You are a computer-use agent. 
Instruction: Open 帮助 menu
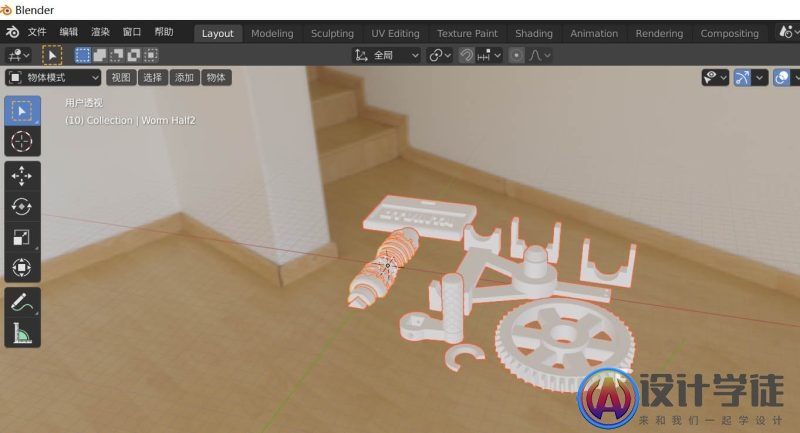(164, 32)
